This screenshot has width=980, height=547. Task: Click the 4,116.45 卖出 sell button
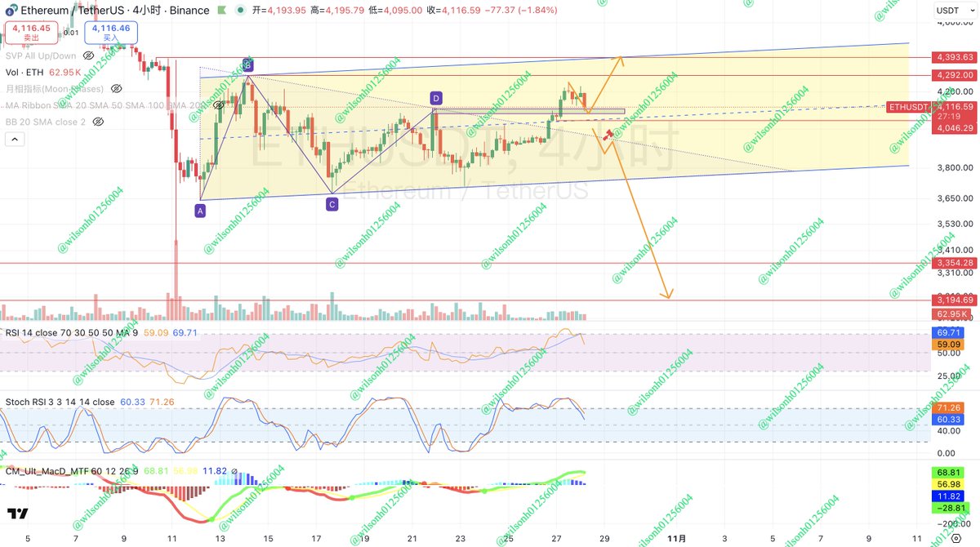pyautogui.click(x=31, y=32)
